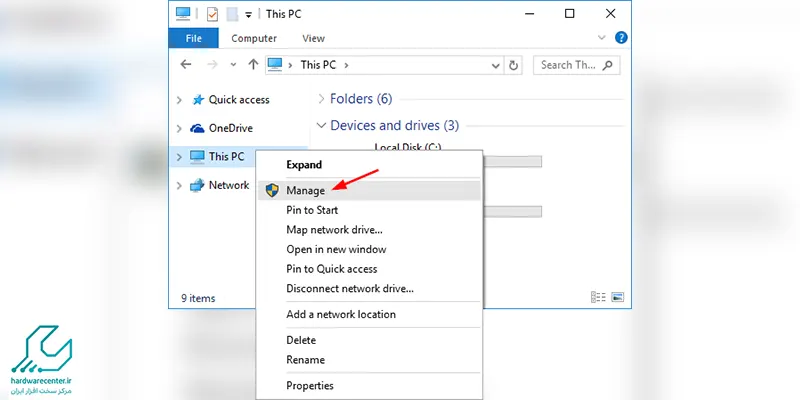Open the address bar history dropdown
The image size is (800, 400).
495,65
